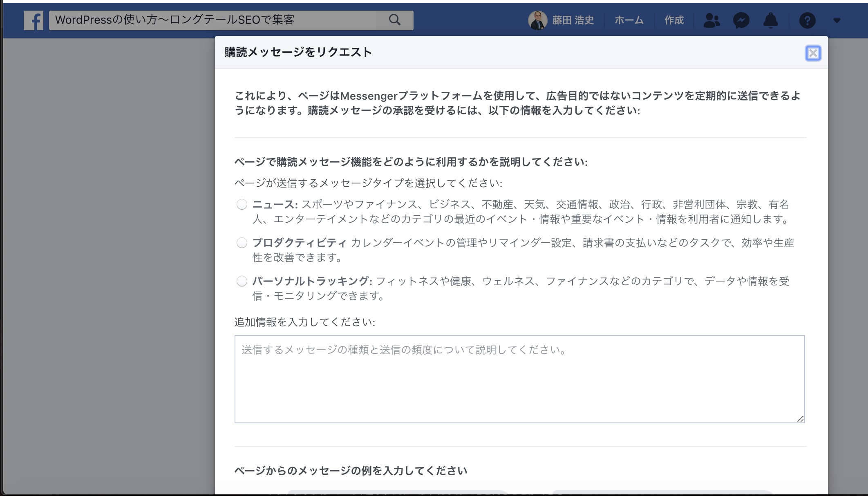This screenshot has width=868, height=496.
Task: Open notifications bell icon
Action: pos(770,20)
